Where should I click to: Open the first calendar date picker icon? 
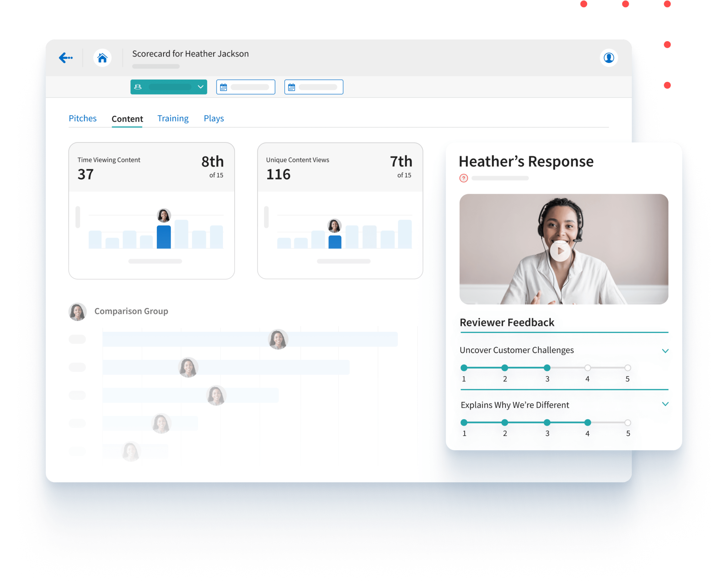(x=223, y=86)
